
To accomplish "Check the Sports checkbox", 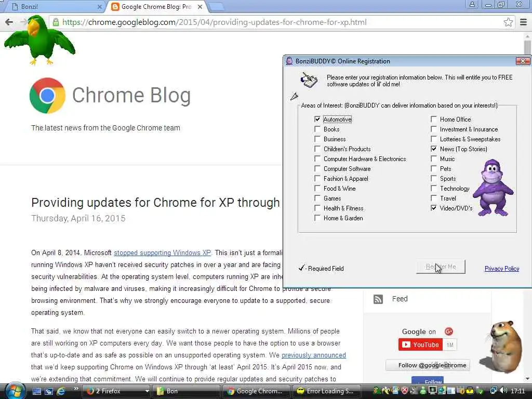I will click(x=434, y=179).
